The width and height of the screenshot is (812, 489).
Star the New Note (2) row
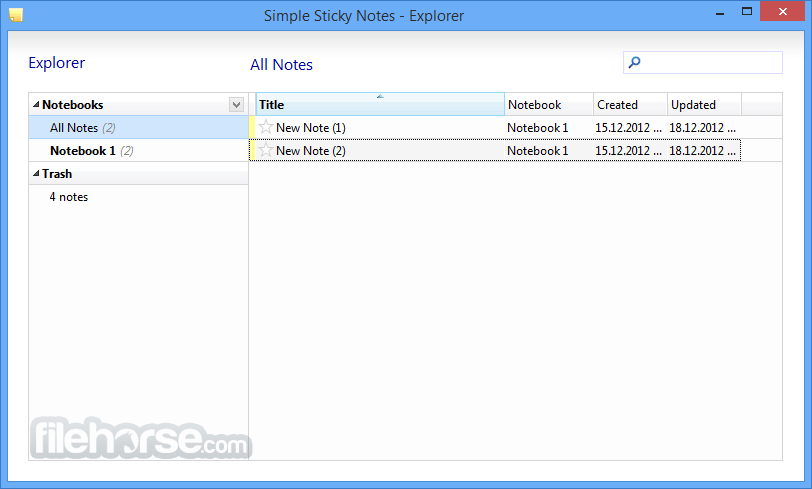266,150
